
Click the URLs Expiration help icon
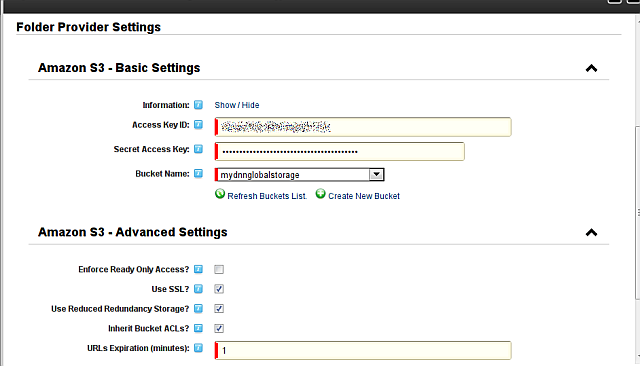click(198, 348)
